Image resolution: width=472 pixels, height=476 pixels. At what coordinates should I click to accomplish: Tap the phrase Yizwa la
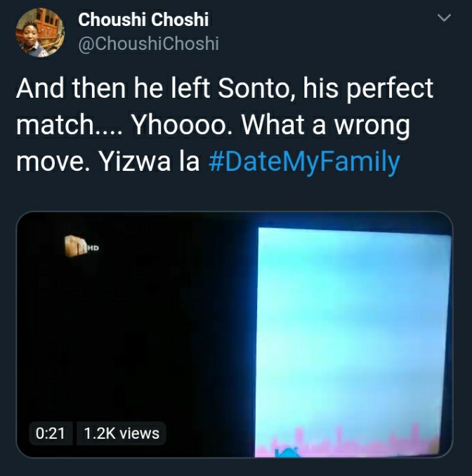150,162
